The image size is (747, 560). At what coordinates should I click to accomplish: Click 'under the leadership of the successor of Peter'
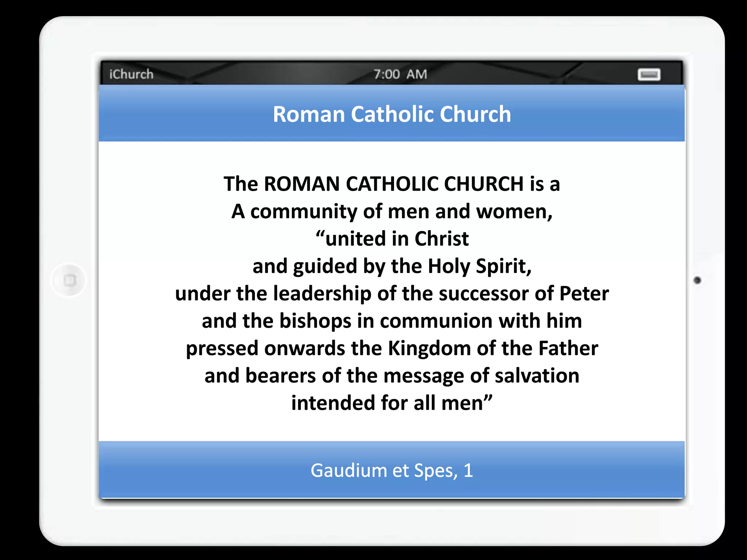392,293
